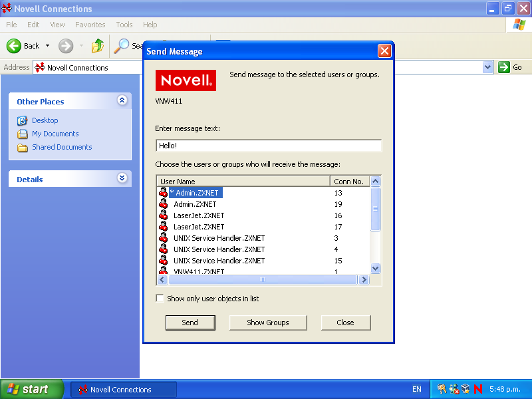Click the Conn No. column header
Image resolution: width=532 pixels, height=399 pixels.
[x=350, y=181]
